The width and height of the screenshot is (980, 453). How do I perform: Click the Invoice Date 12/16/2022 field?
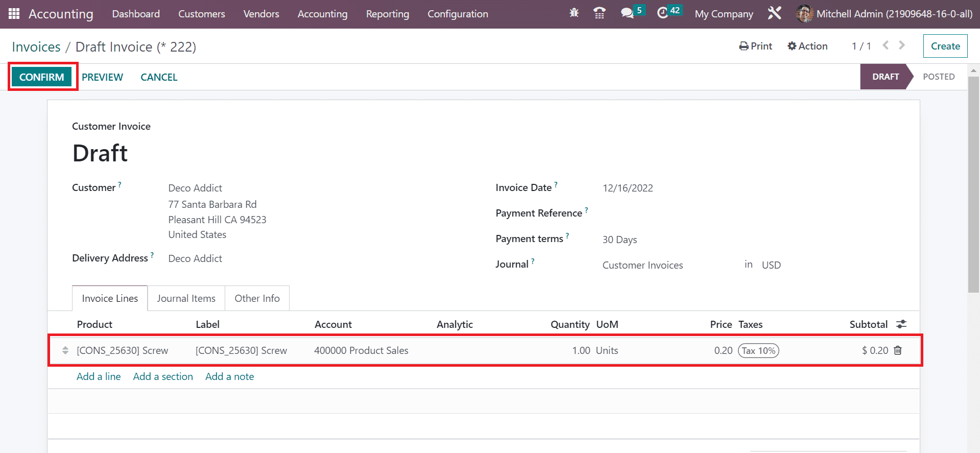coord(628,188)
